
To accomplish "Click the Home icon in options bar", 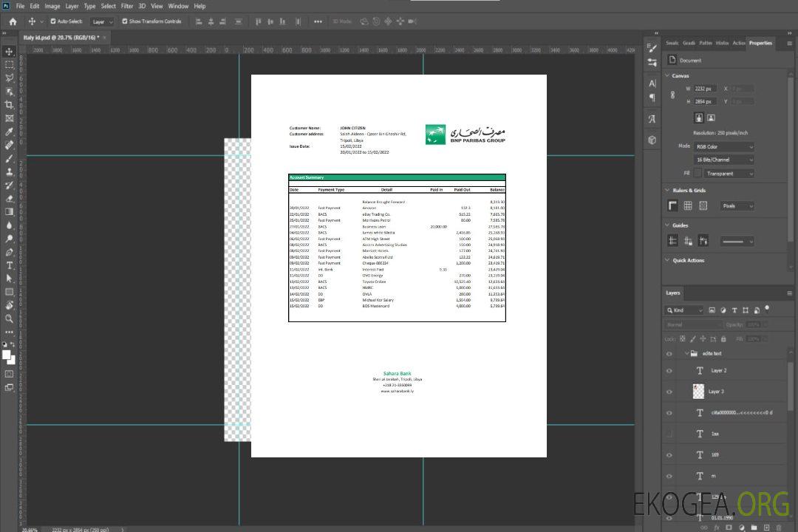I will click(13, 21).
